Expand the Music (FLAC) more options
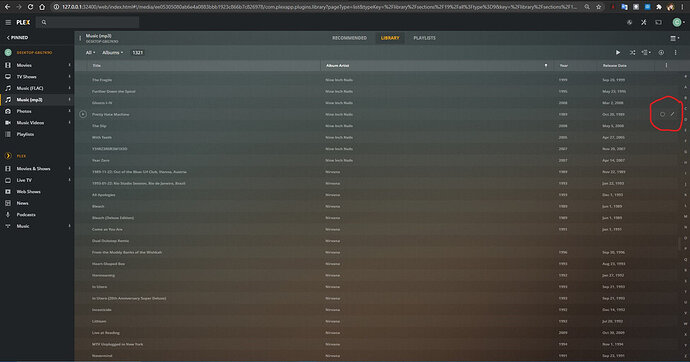690x362 pixels. click(x=70, y=88)
